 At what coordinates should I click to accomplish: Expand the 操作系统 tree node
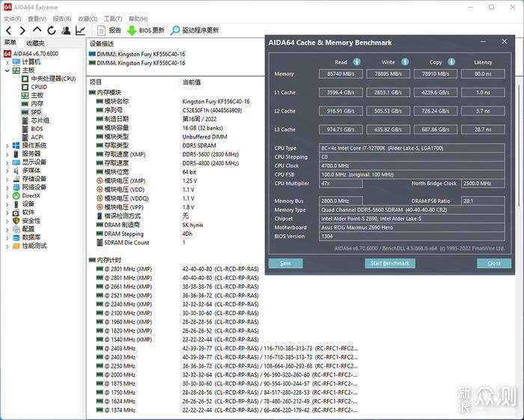7,145
